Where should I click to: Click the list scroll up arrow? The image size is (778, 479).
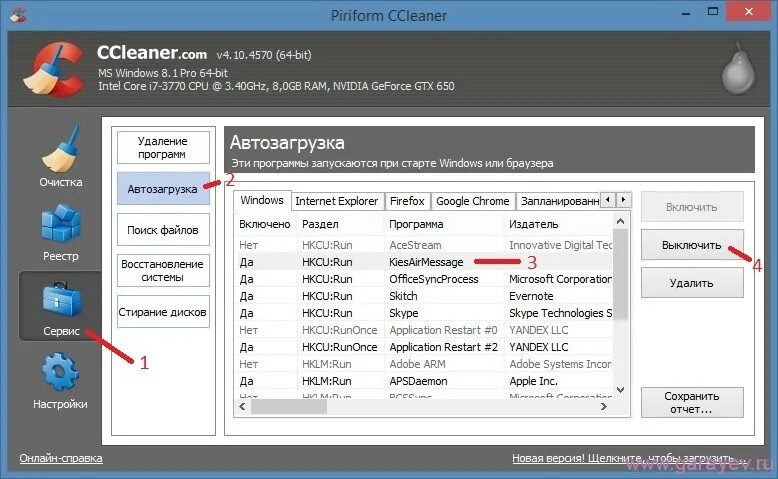[x=620, y=221]
